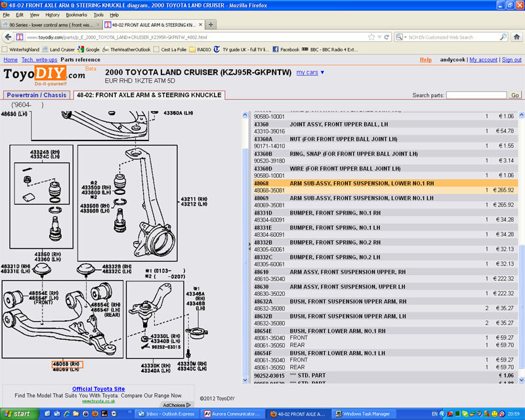This screenshot has width=525, height=420.
Task: Click the ToyoDIY.com logo
Action: tap(44, 74)
